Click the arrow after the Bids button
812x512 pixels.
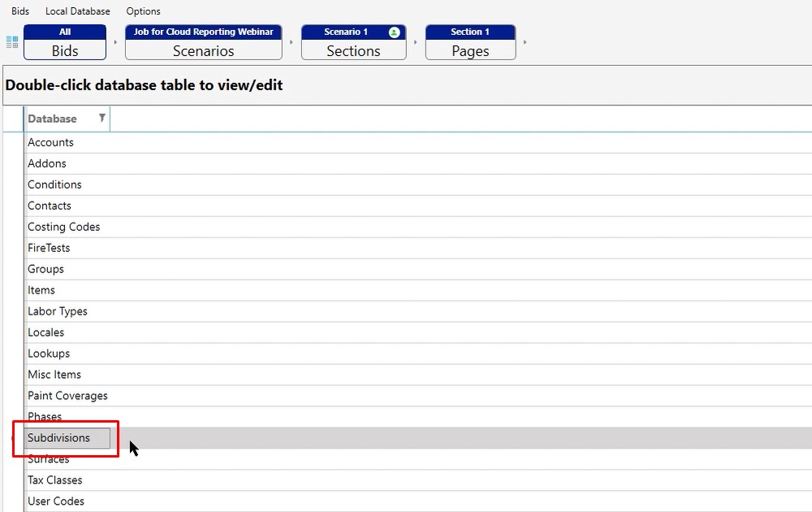click(115, 42)
